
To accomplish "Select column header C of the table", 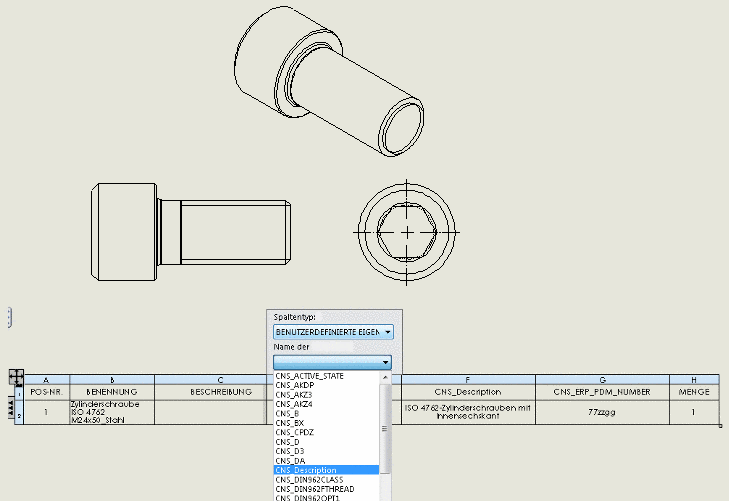I will click(220, 380).
